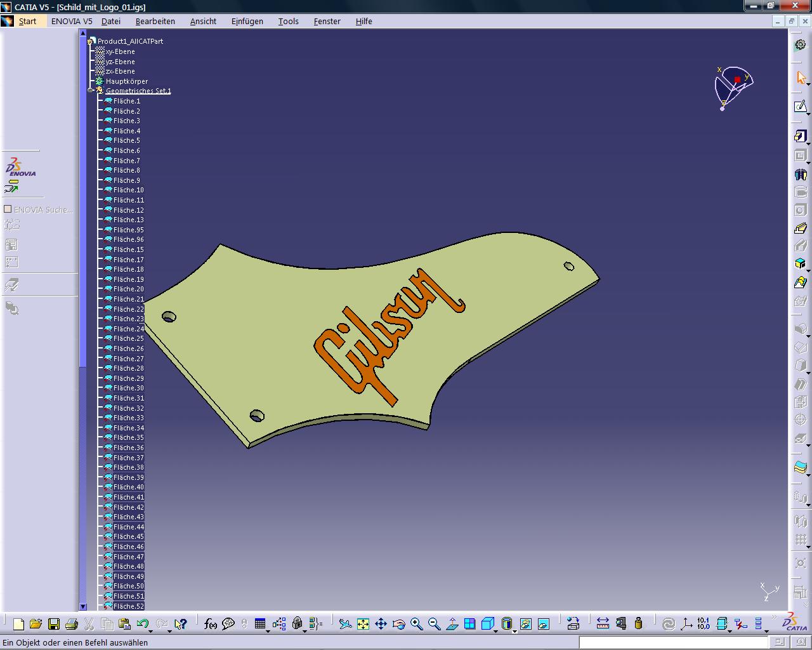Select the Rotate view tool
Viewport: 812px width, 650px height.
coord(398,624)
